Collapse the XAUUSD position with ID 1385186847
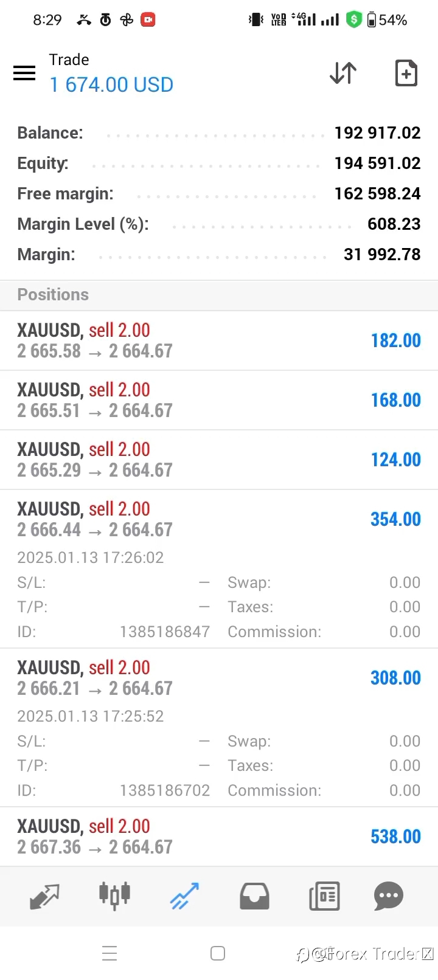The width and height of the screenshot is (438, 980). tap(219, 569)
